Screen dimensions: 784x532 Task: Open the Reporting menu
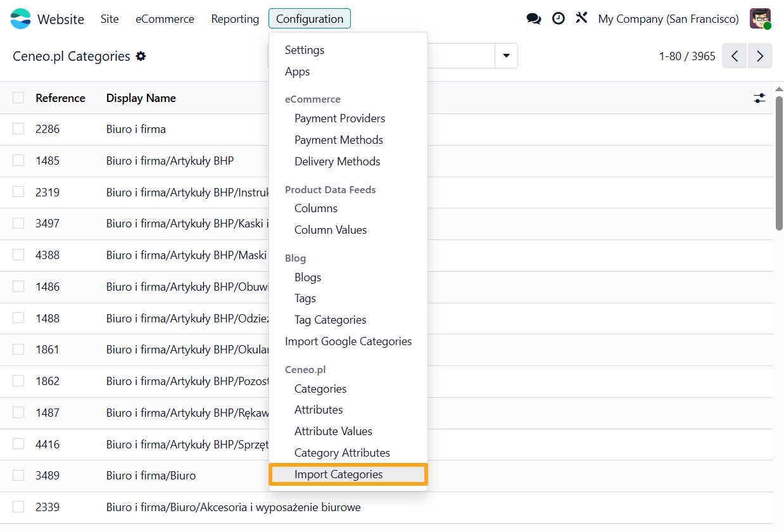pyautogui.click(x=235, y=19)
